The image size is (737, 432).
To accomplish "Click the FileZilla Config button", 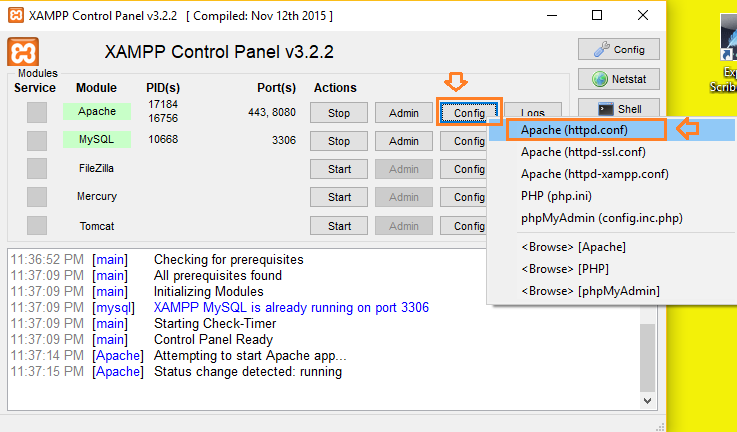I will point(463,169).
